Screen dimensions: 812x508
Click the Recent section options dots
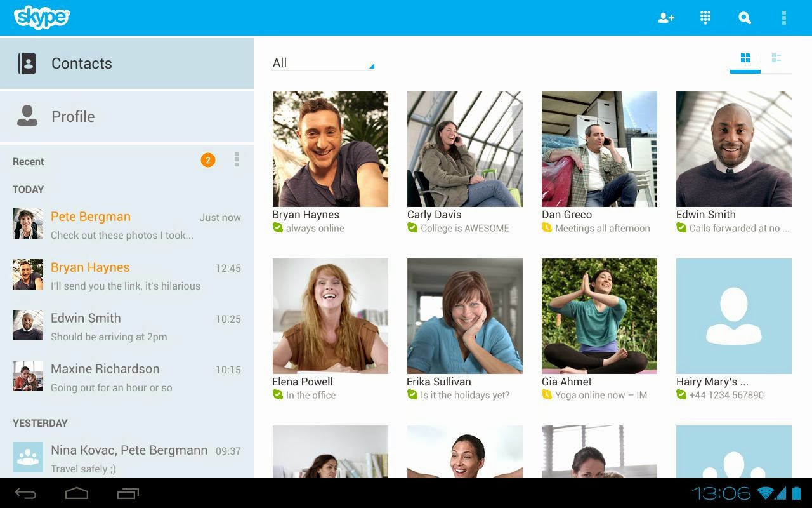236,160
